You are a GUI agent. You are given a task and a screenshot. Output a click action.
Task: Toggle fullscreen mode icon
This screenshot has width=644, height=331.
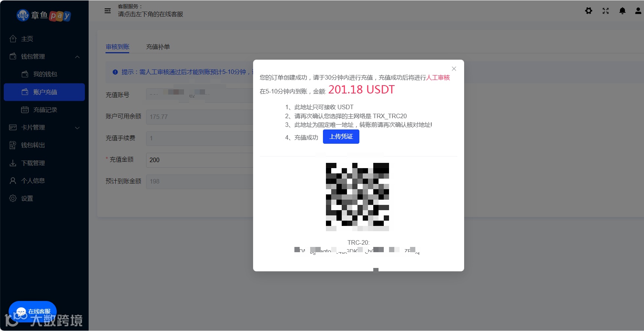pyautogui.click(x=606, y=11)
